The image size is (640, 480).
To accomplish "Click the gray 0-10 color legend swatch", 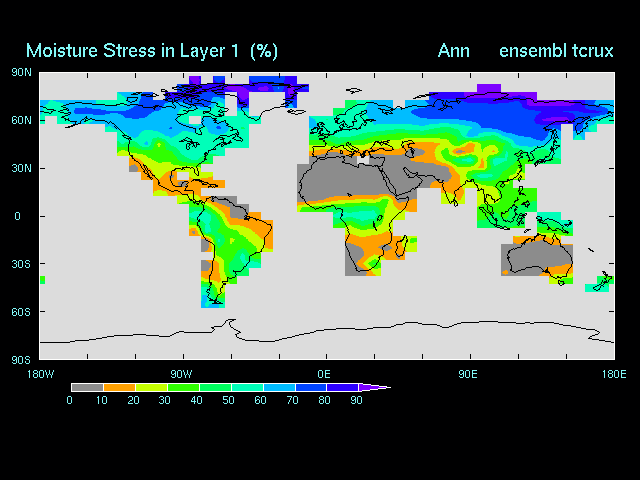I will (87, 387).
